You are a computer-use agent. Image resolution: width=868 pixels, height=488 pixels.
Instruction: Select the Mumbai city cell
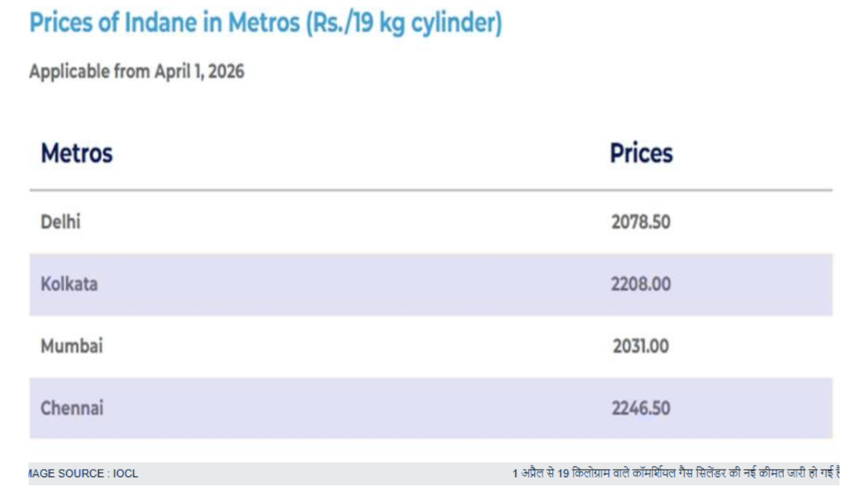[72, 346]
